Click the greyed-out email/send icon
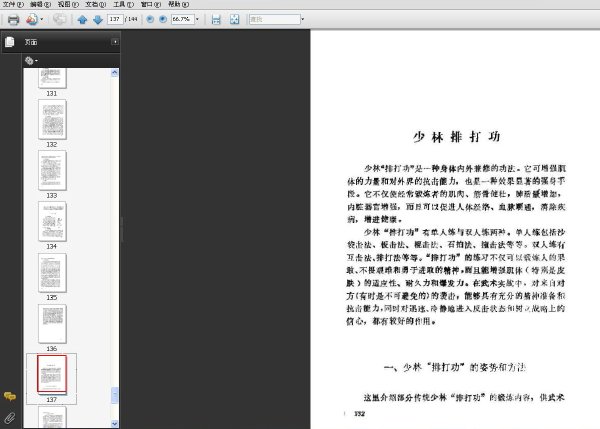Screen dimensions: 600x429 pyautogui.click(x=59, y=19)
